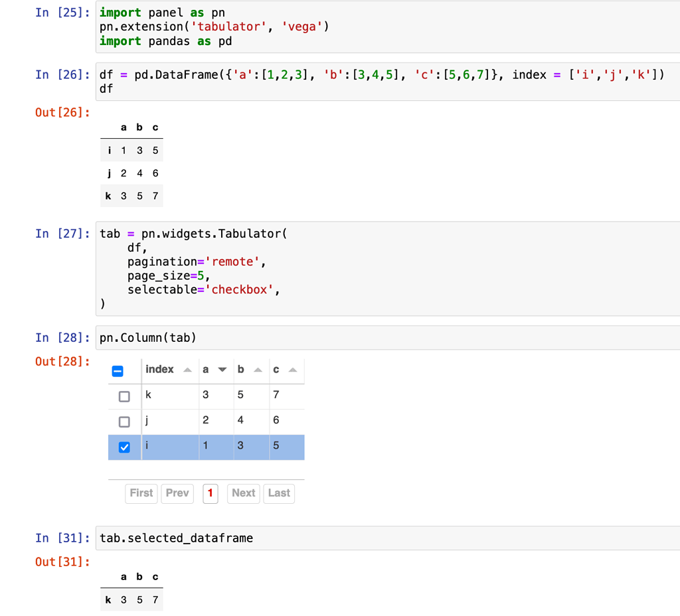Select page 1 in the pagination bar
The image size is (680, 616).
(x=210, y=493)
